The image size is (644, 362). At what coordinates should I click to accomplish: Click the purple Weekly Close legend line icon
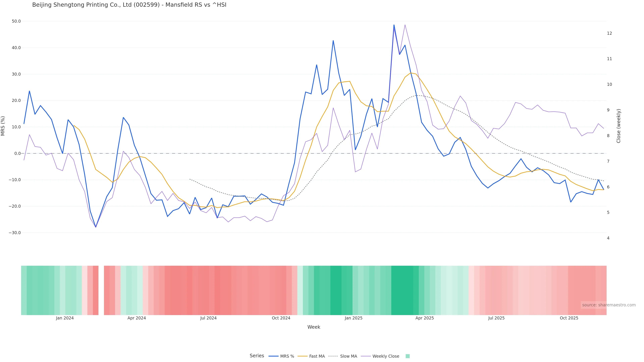click(366, 356)
